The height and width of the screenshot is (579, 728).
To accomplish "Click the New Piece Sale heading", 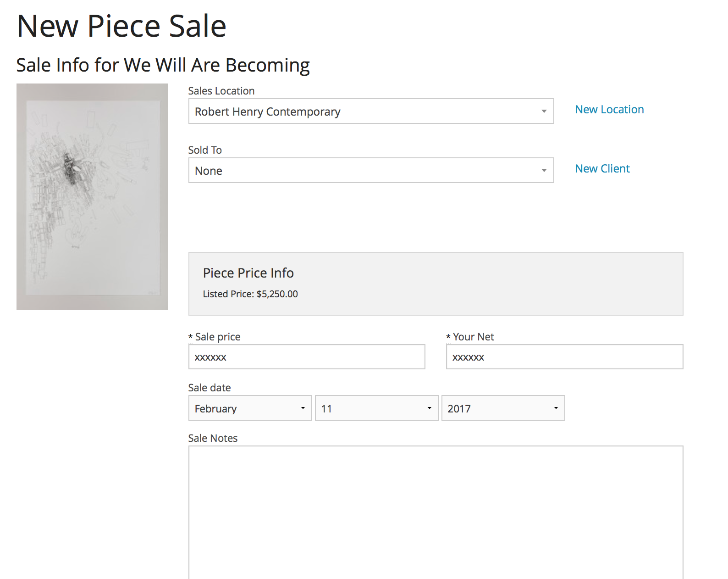I will tap(121, 26).
